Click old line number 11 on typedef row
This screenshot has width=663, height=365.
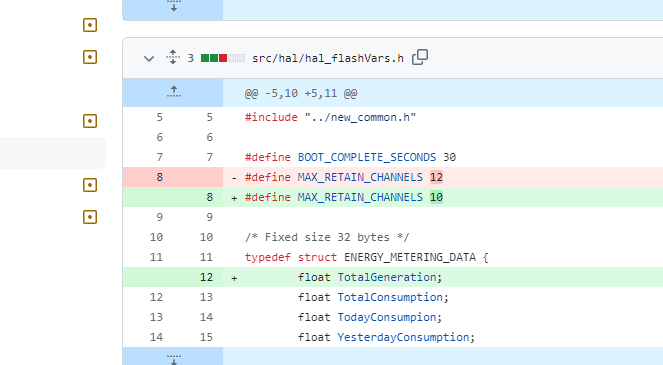coord(156,257)
